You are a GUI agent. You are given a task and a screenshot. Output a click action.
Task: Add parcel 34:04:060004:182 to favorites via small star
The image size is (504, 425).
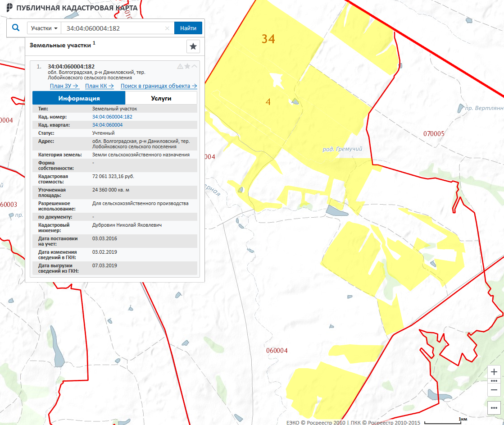pos(187,67)
